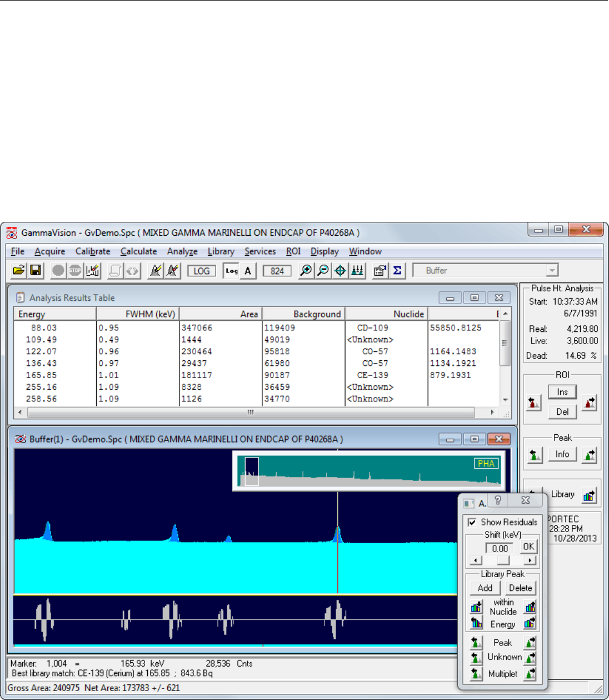609x700 pixels.
Task: Click the open file folder icon
Action: point(18,271)
